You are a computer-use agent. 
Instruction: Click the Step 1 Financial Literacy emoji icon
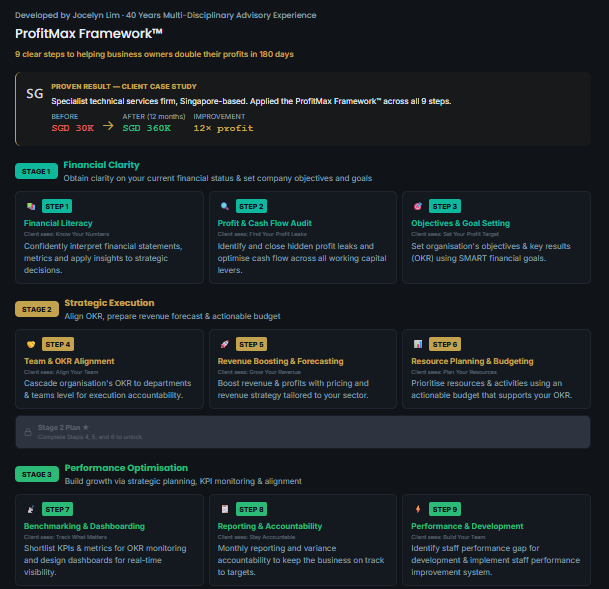[31, 206]
